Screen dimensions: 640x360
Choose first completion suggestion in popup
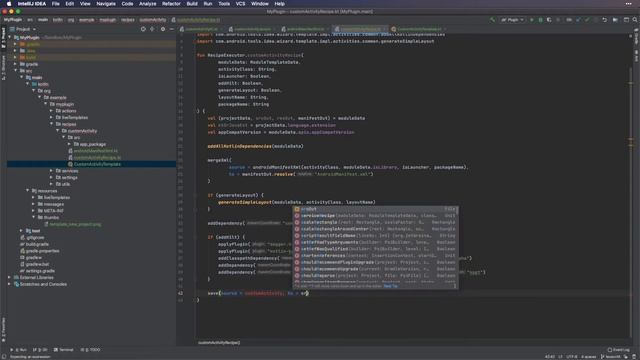coord(376,209)
